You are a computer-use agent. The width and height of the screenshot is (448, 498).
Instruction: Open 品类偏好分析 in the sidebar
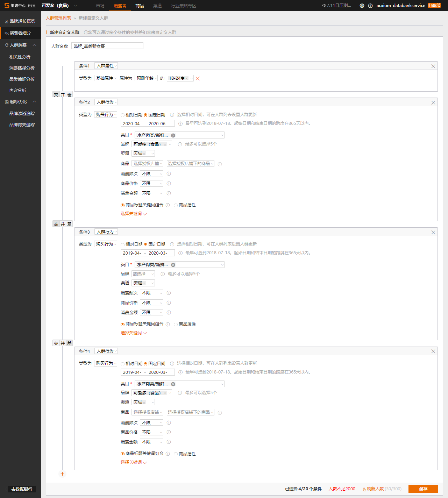22,79
